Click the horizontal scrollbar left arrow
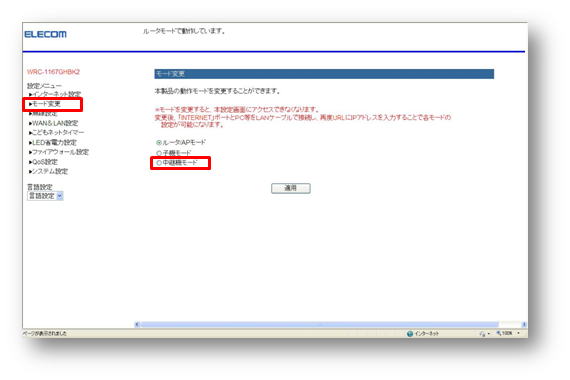 point(137,324)
